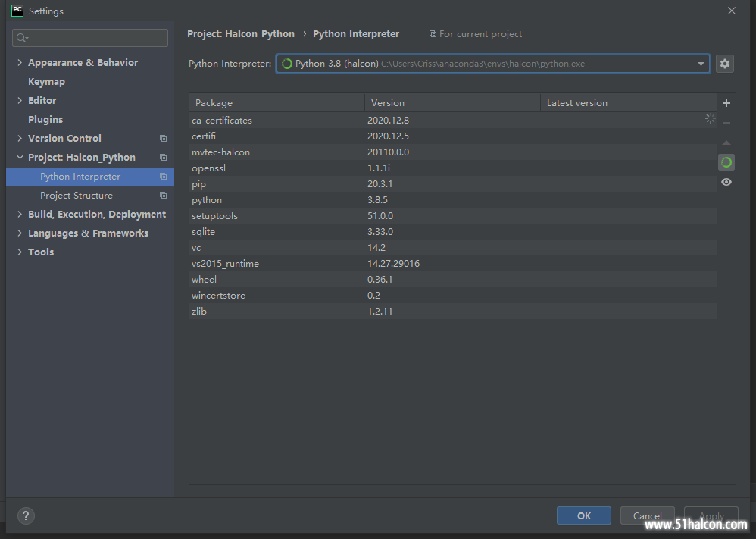Expand Languages & Frameworks section
This screenshot has width=756, height=539.
[x=20, y=233]
